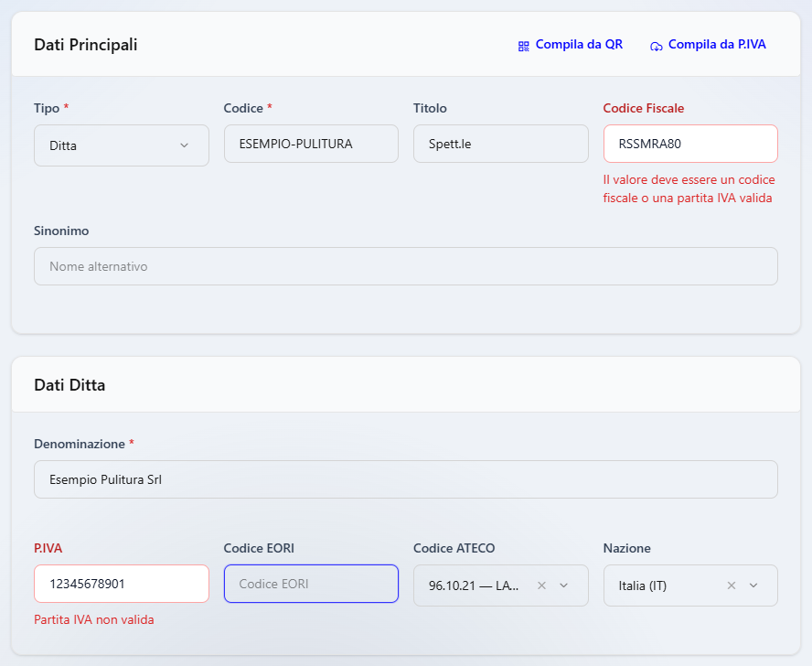Focus the Codice input field

pos(311,144)
